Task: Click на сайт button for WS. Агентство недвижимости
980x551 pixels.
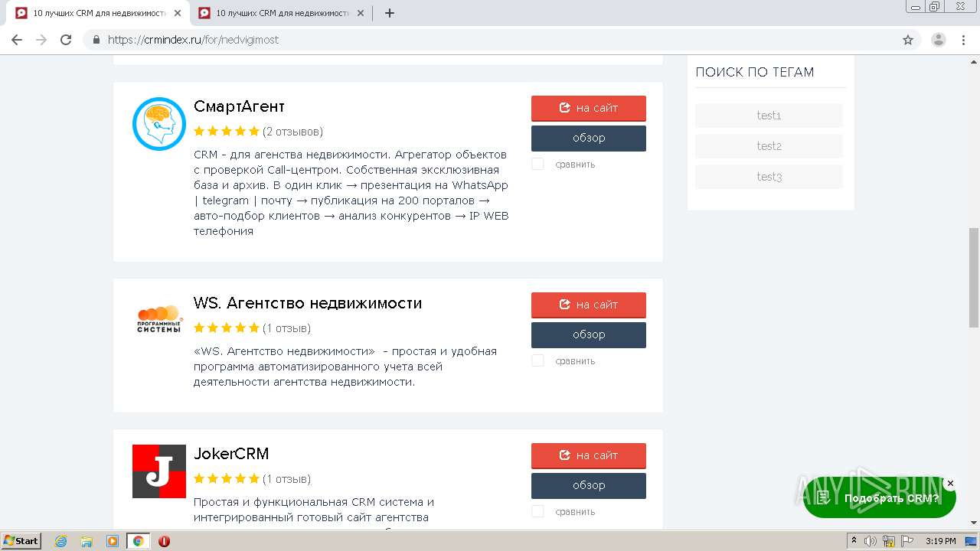Action: [589, 305]
